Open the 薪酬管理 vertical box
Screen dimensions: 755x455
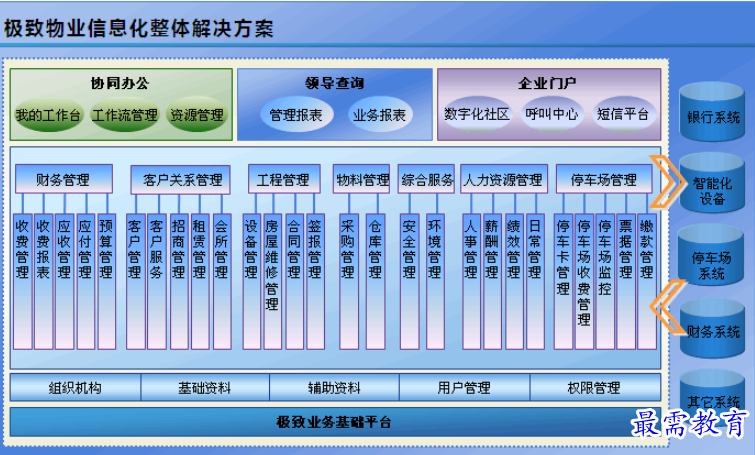click(x=492, y=281)
